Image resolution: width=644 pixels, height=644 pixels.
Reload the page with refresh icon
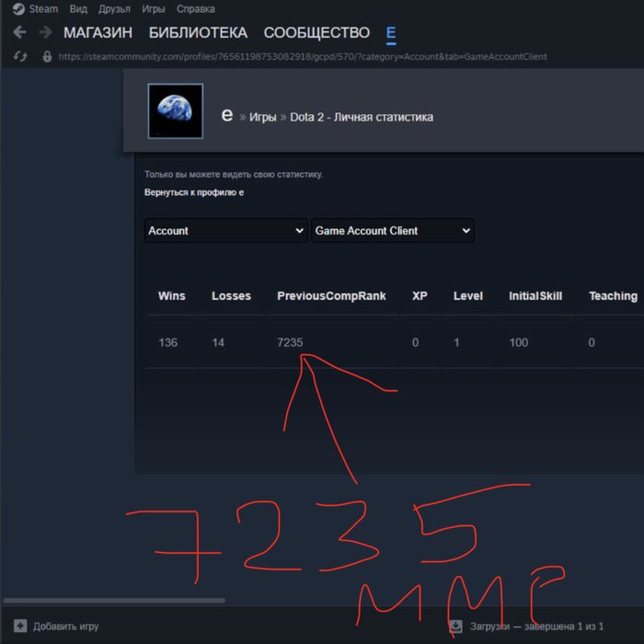[20, 56]
